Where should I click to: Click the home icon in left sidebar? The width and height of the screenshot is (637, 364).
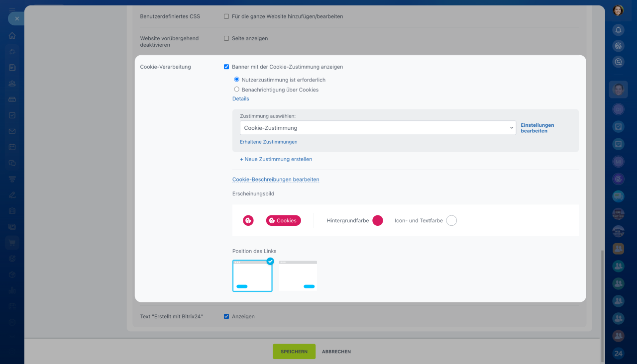click(x=12, y=36)
